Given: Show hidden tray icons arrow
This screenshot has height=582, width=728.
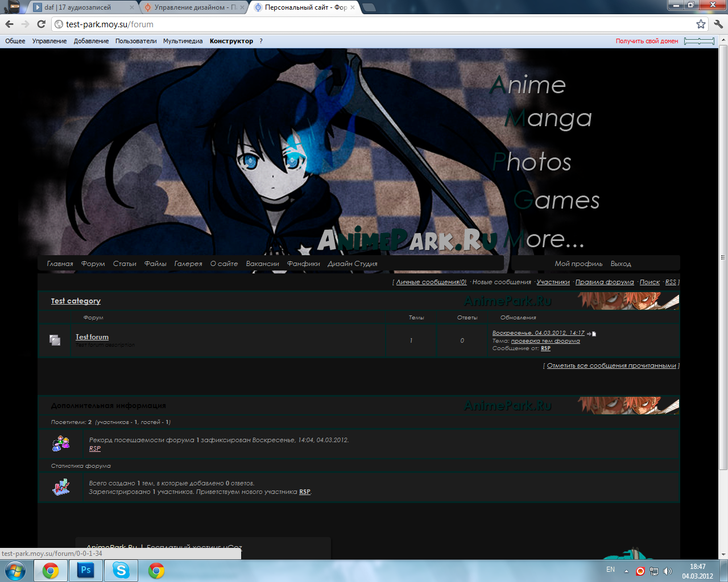Looking at the screenshot, I should click(x=626, y=571).
